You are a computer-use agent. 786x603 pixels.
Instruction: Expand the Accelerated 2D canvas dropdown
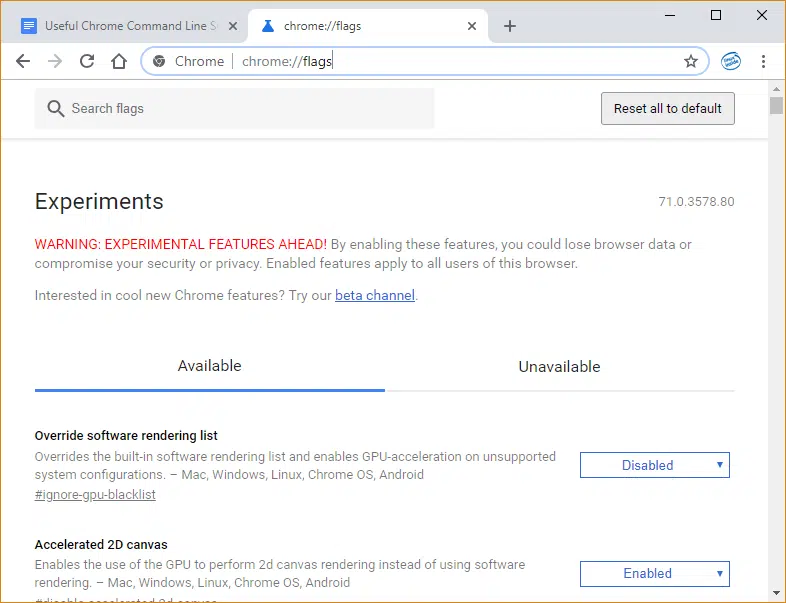[x=654, y=573]
